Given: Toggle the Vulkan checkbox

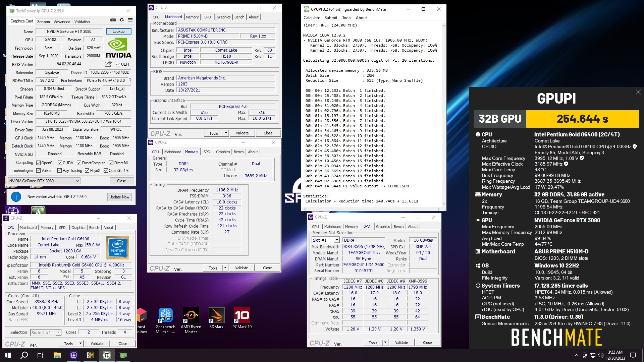Looking at the screenshot, I should [x=38, y=171].
